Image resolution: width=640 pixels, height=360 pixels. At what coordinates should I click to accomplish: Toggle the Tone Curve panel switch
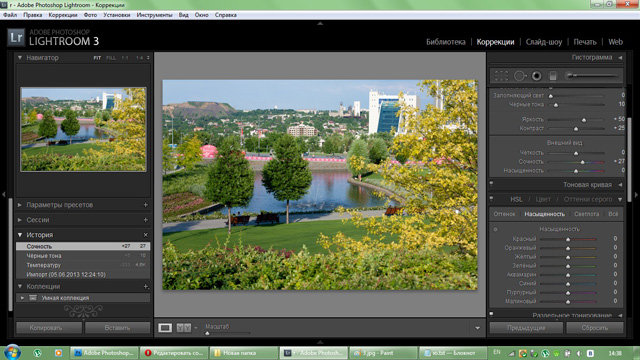[491, 184]
